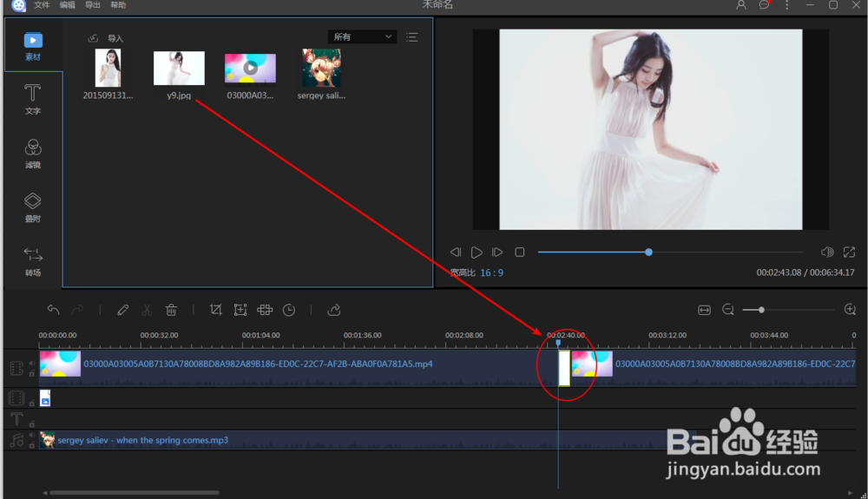The image size is (868, 499).
Task: Play the preview video
Action: (x=476, y=253)
